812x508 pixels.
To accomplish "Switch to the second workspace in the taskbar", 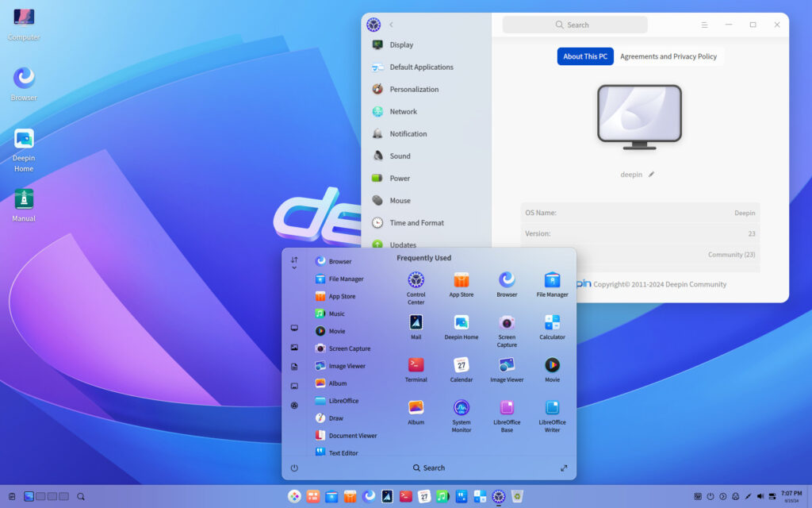I will click(40, 496).
